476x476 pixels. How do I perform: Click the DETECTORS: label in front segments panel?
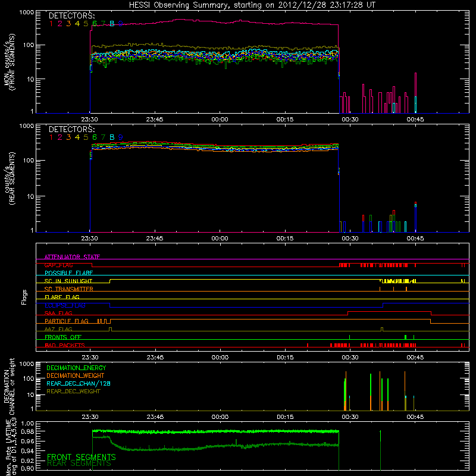[x=71, y=16]
